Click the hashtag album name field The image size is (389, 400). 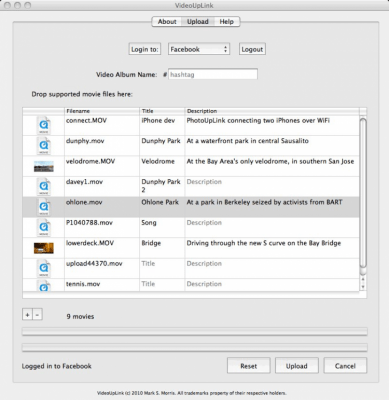click(213, 74)
